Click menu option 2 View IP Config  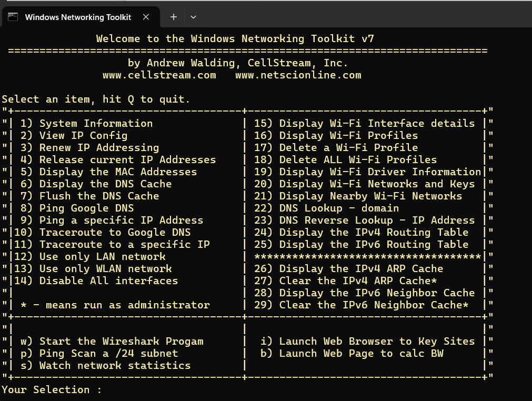tap(74, 136)
